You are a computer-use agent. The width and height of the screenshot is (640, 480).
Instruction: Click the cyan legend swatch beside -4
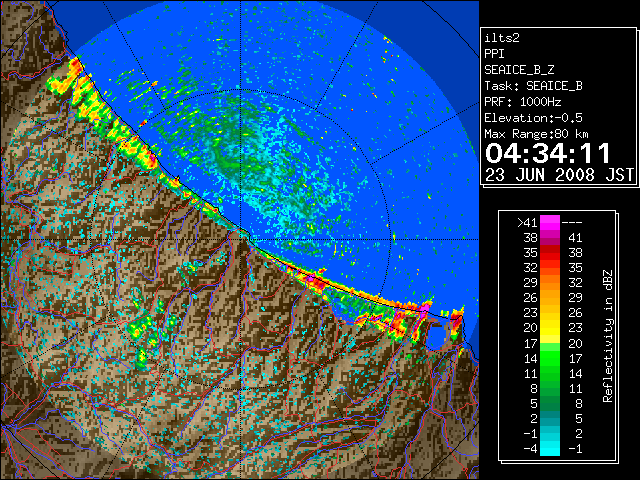550,448
